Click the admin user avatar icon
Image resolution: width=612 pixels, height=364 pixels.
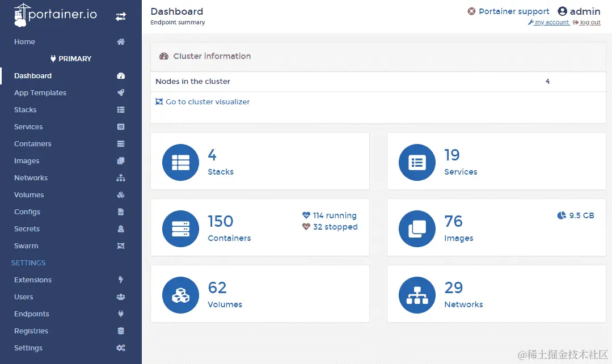pos(562,11)
